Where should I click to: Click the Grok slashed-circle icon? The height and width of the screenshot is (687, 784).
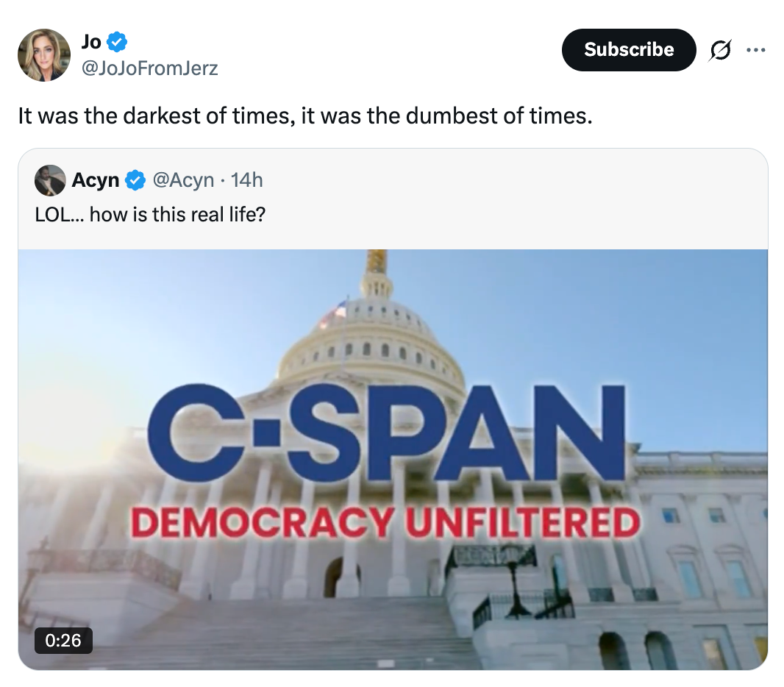tap(721, 50)
